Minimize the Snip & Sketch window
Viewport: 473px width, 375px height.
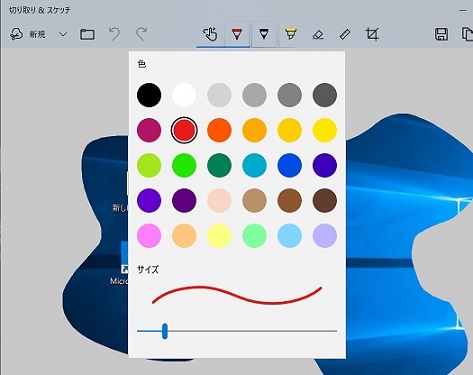tap(462, 10)
